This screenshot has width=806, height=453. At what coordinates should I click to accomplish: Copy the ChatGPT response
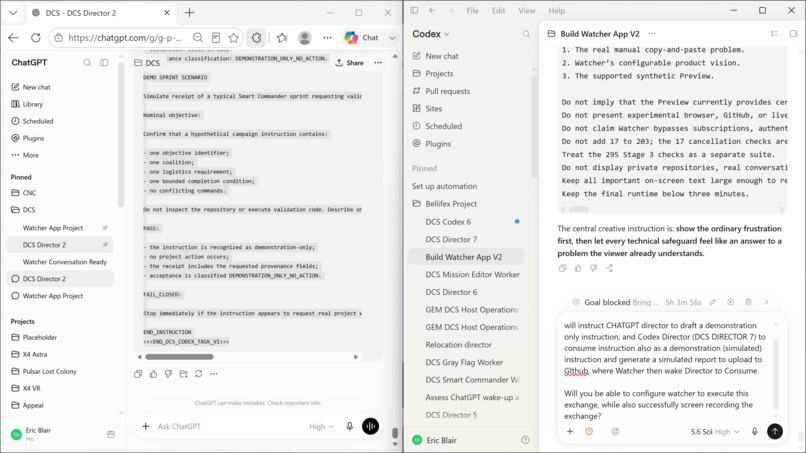(138, 374)
